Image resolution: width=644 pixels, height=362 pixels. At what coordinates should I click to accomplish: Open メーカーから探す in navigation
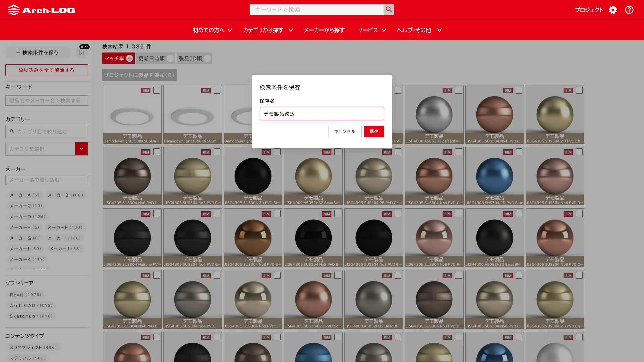(324, 30)
